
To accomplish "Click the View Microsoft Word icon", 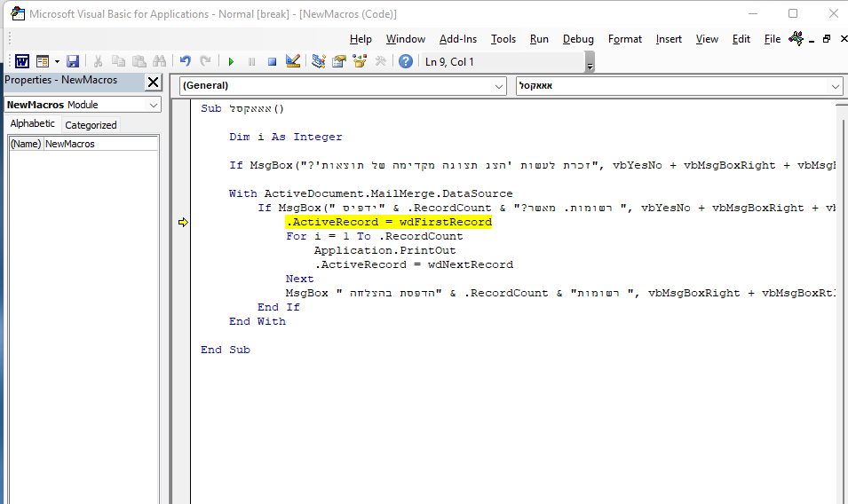I will [x=22, y=61].
